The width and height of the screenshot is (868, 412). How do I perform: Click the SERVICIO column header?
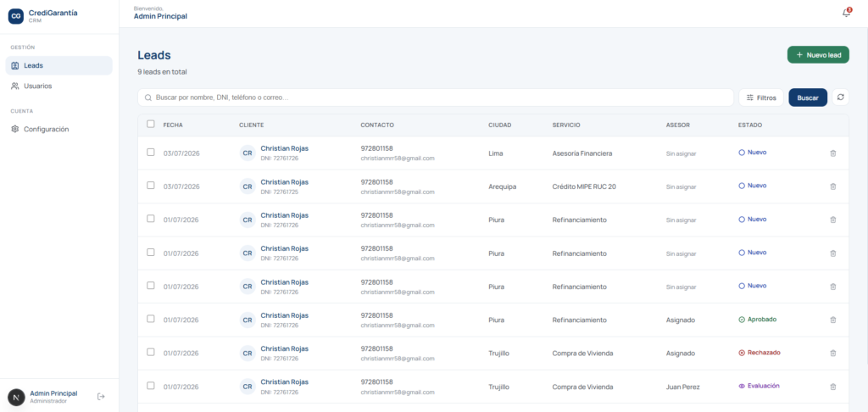pos(565,125)
